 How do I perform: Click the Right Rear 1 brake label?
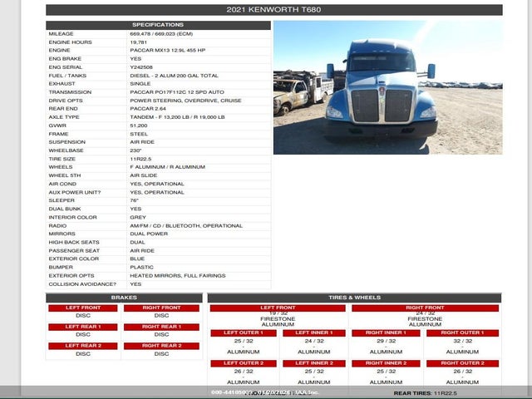click(161, 327)
